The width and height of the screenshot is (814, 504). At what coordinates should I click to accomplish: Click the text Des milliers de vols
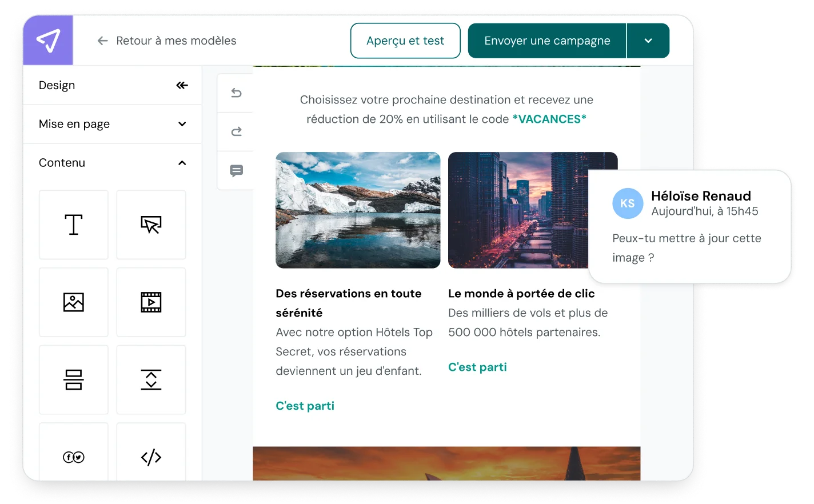528,322
